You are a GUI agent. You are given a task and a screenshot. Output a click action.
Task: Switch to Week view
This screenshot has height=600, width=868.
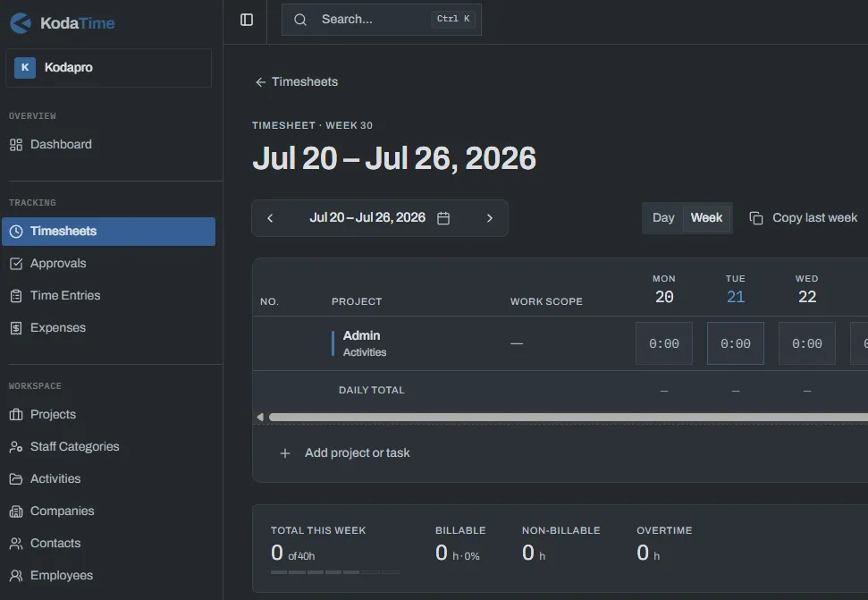[706, 218]
